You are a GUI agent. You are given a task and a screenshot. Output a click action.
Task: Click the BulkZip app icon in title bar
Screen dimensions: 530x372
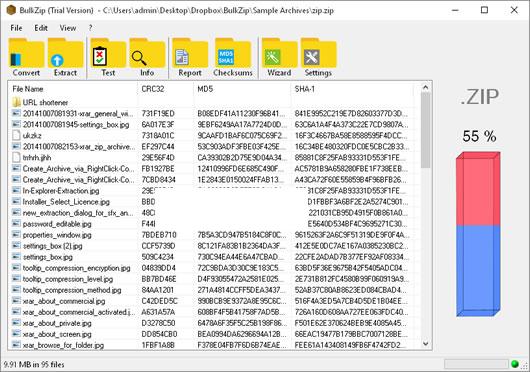(x=11, y=10)
